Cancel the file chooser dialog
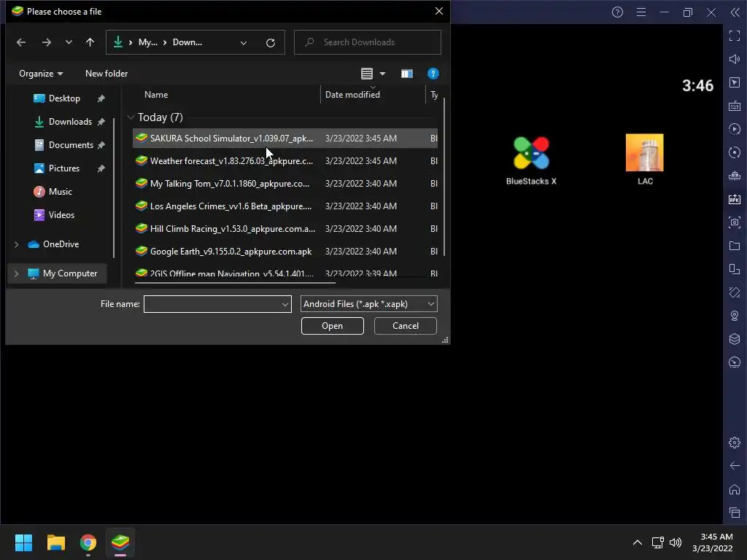The height and width of the screenshot is (560, 747). [x=406, y=326]
